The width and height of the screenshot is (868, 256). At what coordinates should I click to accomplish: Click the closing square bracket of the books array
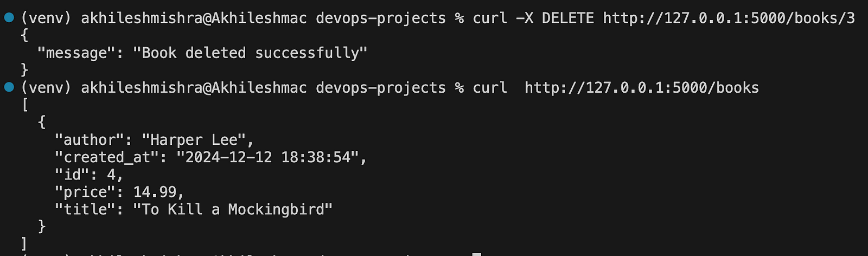(24, 243)
